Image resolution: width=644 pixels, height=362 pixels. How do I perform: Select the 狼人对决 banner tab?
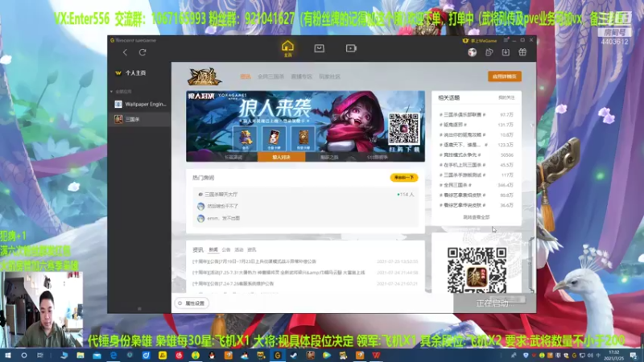(x=281, y=157)
